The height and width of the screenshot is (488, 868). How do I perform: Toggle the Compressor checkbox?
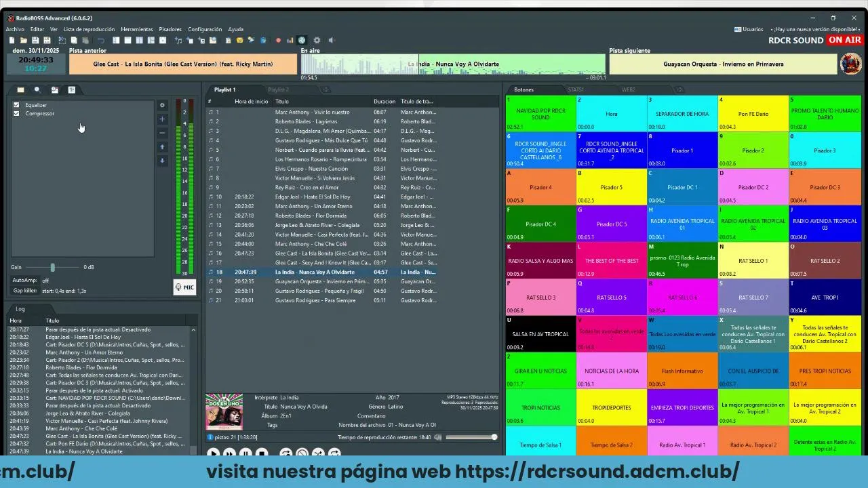coord(16,113)
